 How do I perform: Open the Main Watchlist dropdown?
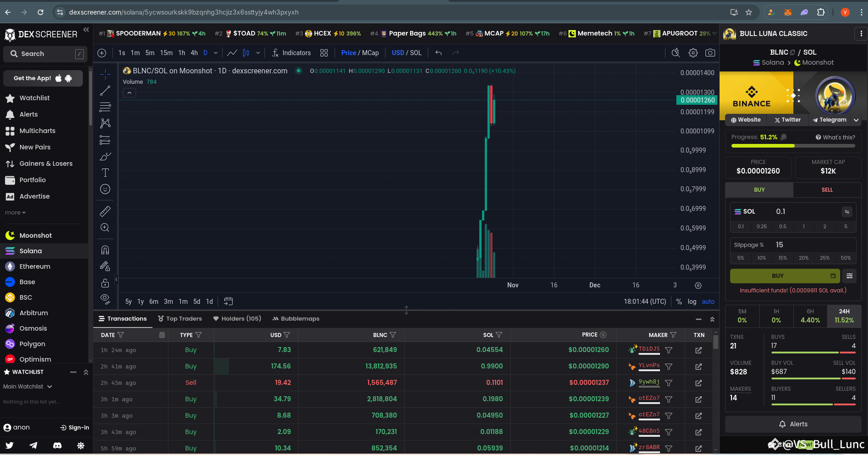point(28,387)
